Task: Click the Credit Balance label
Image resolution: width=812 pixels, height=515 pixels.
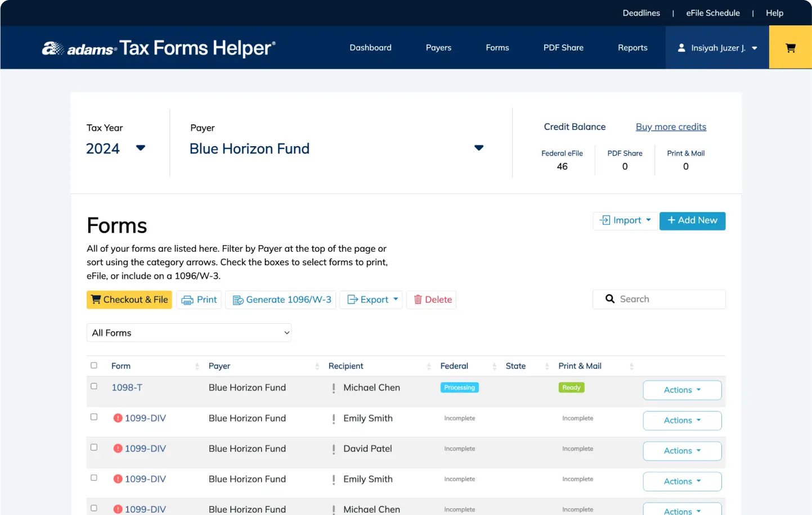Action: pyautogui.click(x=575, y=127)
